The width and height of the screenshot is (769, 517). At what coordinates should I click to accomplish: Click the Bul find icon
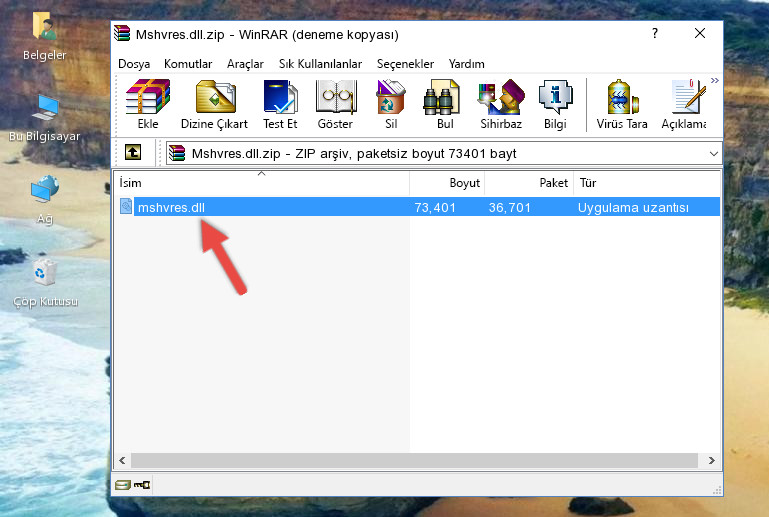(x=445, y=104)
